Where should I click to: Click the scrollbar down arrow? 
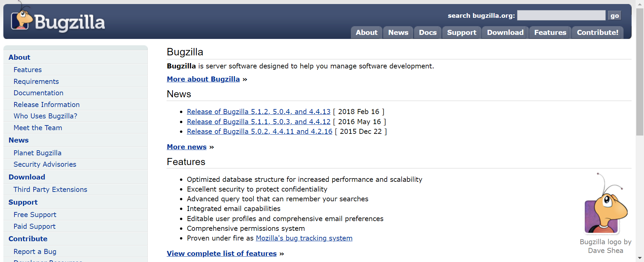coord(640,258)
